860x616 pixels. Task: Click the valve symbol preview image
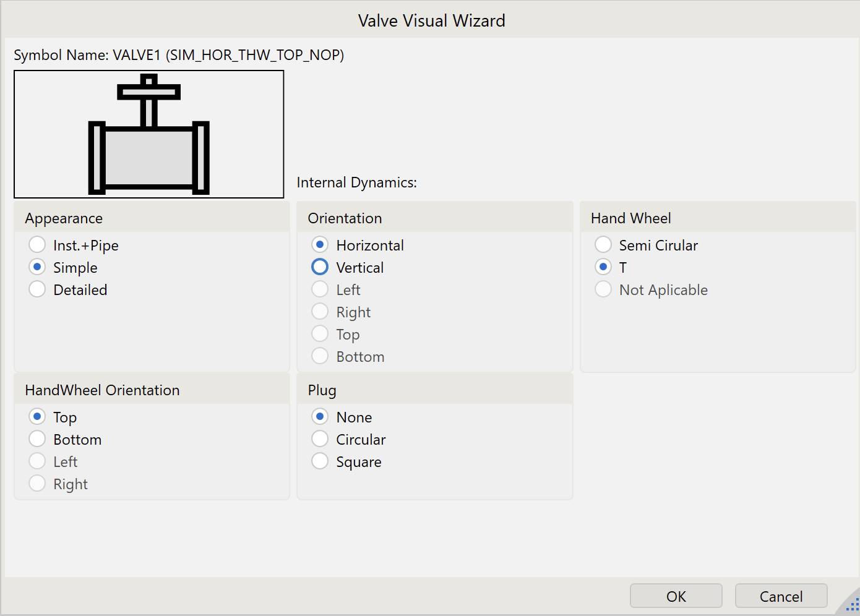point(149,134)
